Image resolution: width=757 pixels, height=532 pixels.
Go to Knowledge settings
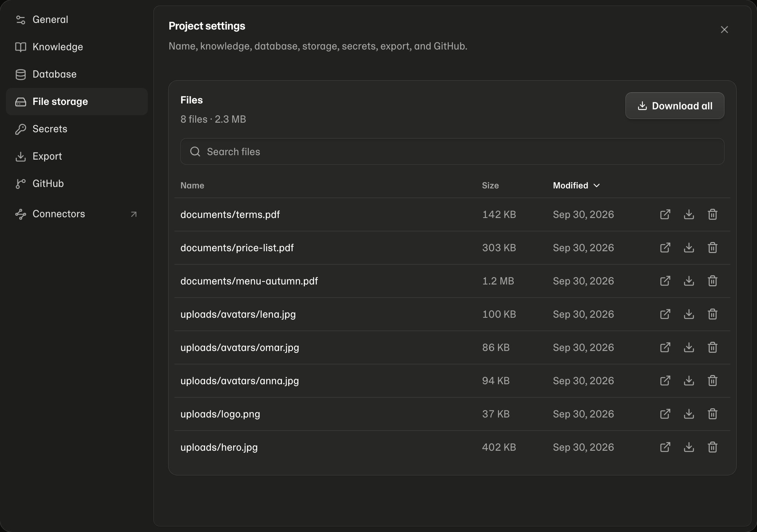[77, 47]
